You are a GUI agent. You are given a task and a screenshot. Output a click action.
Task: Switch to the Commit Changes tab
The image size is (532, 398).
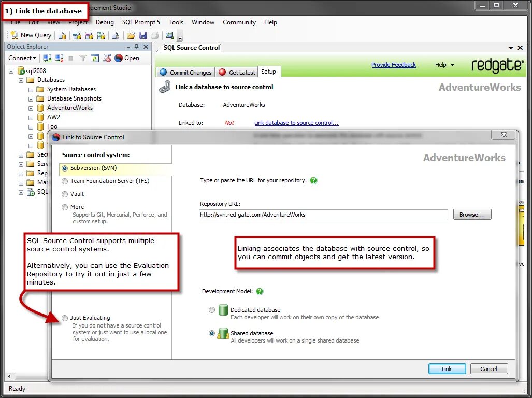pyautogui.click(x=185, y=72)
